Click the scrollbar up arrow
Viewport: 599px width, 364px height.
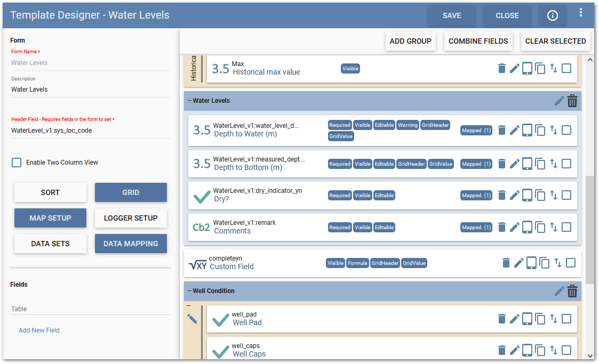590,60
